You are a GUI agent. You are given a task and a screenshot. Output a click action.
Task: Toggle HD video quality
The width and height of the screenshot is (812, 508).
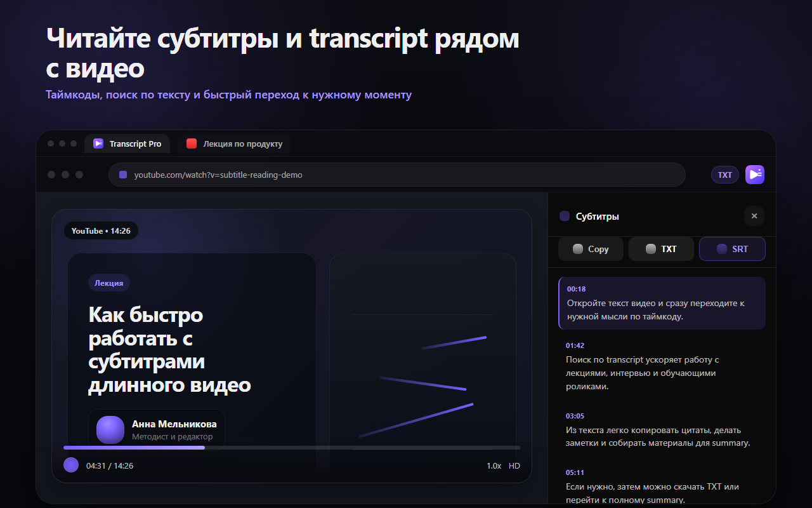514,465
